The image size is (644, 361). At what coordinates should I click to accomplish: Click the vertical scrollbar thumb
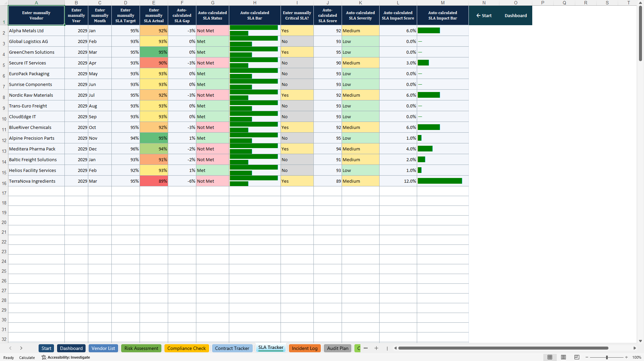point(640,33)
